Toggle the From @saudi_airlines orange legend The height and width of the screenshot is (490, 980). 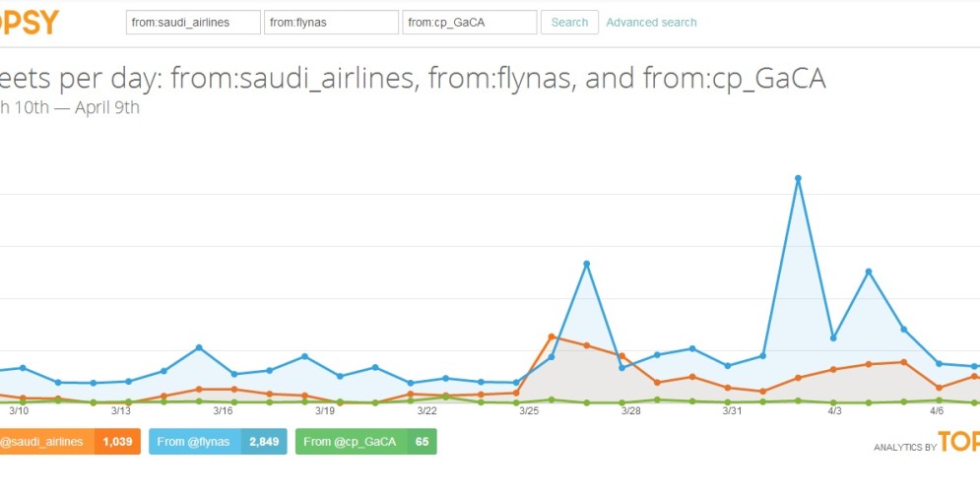pyautogui.click(x=70, y=442)
